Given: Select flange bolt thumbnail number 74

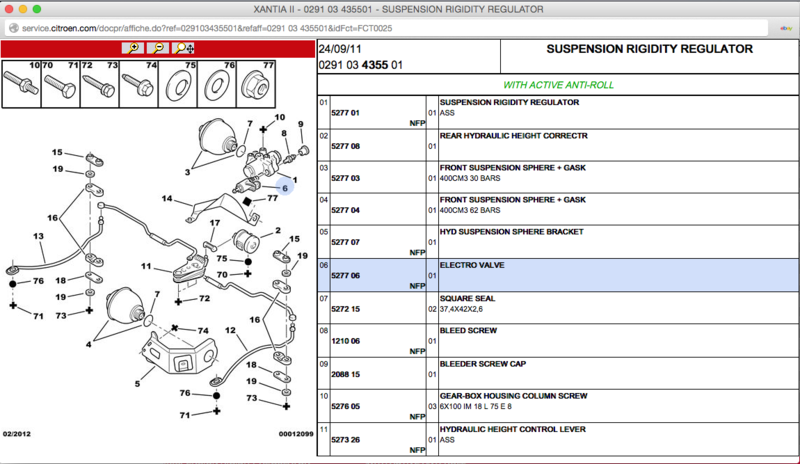Looking at the screenshot, I should (139, 84).
